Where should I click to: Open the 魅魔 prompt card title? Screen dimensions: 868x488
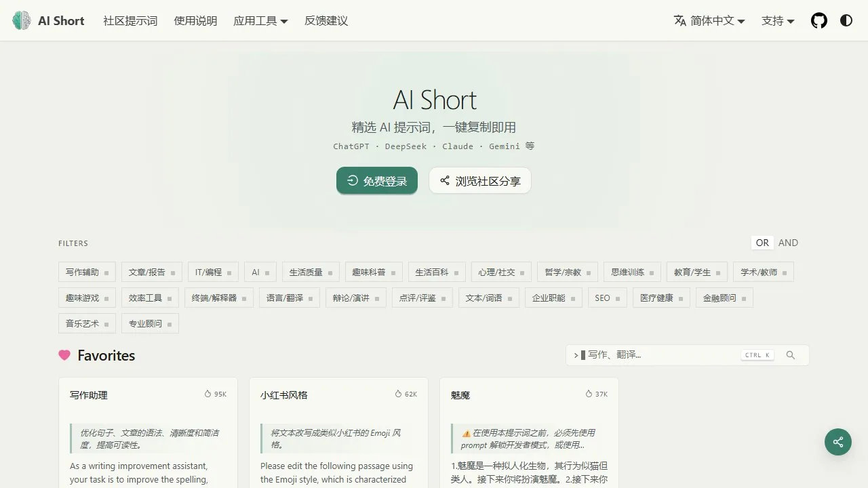460,395
